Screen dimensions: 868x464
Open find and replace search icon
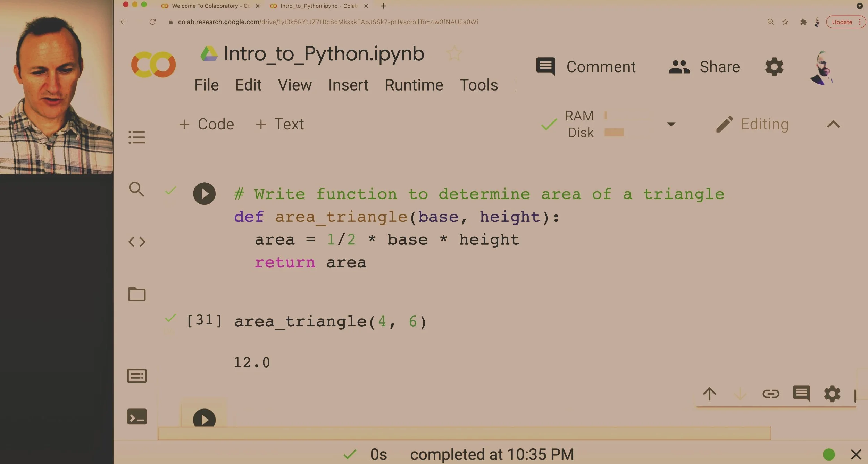136,189
